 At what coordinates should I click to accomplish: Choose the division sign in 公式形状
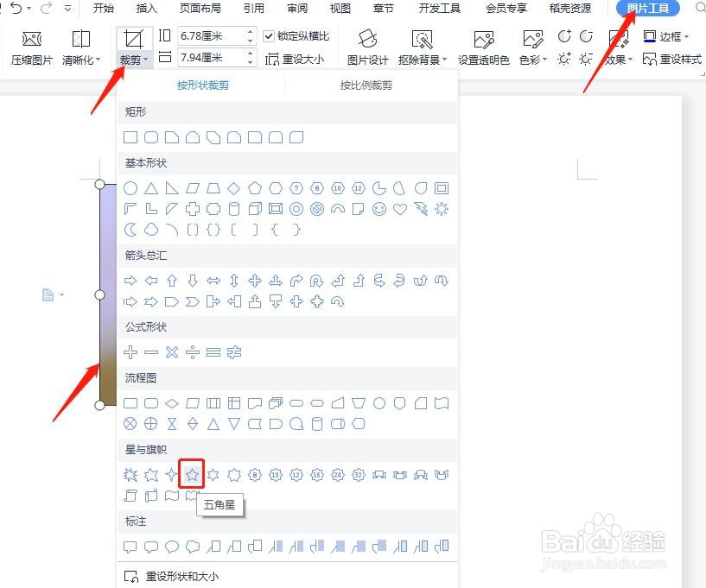point(193,352)
